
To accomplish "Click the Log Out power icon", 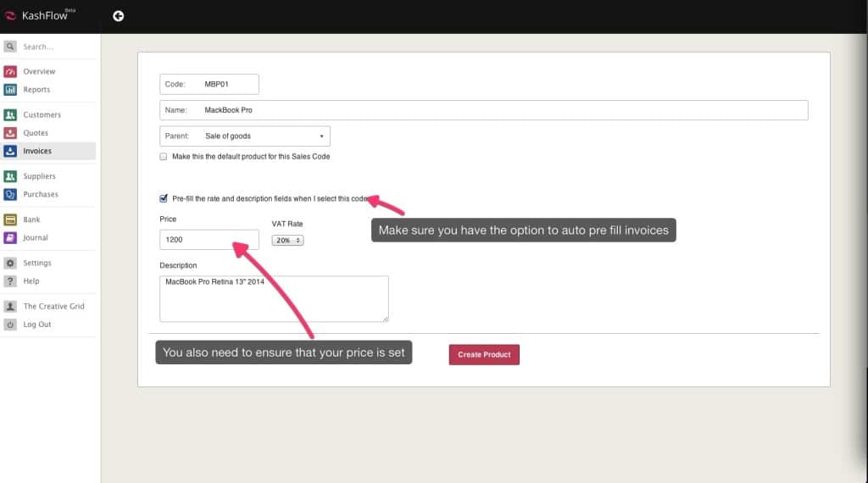I will [10, 325].
